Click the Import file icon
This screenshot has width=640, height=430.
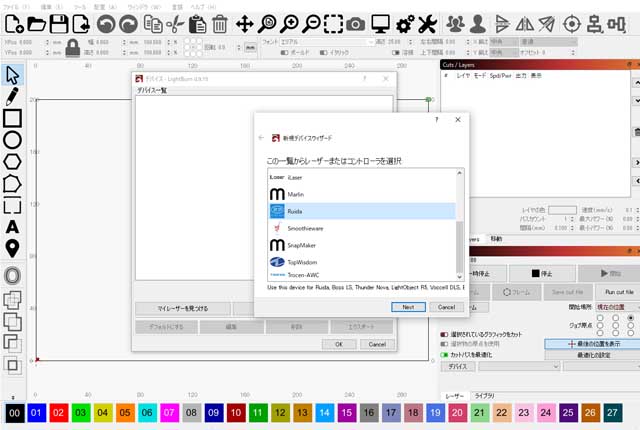click(x=81, y=24)
